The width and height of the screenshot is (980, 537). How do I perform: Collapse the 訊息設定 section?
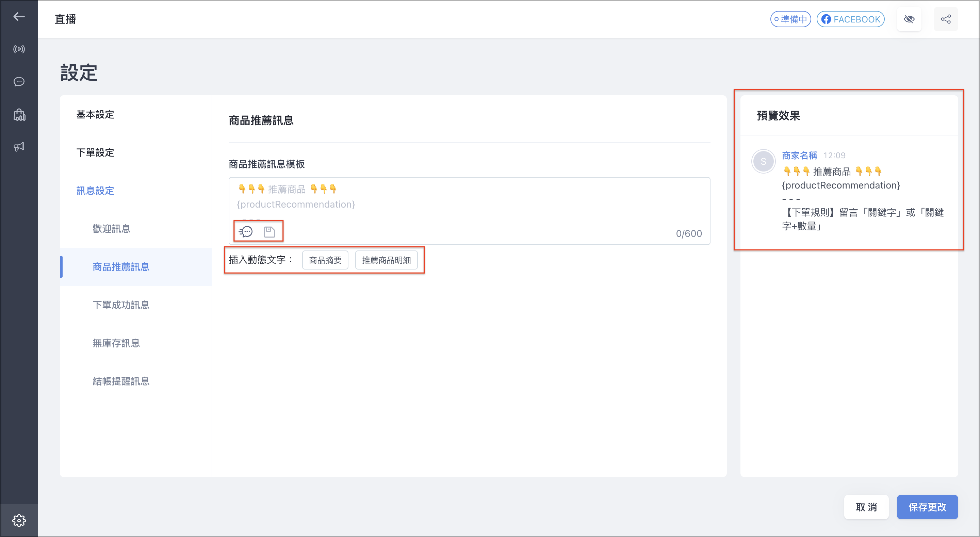click(95, 191)
